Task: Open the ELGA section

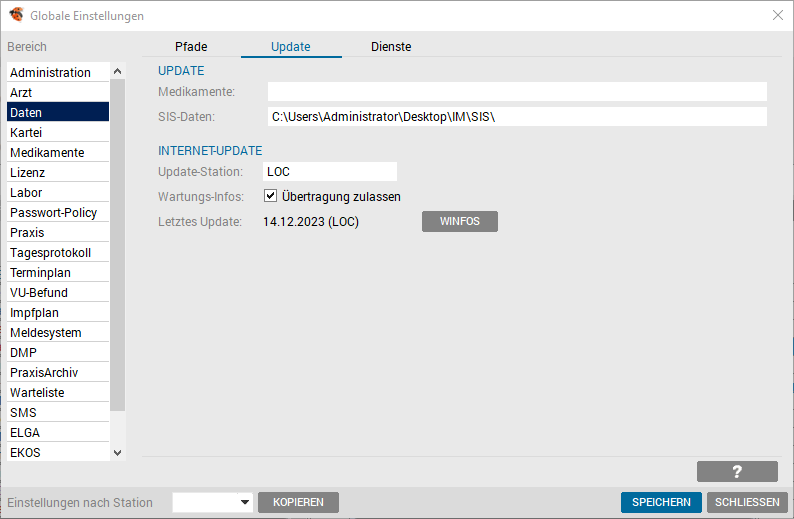Action: pos(58,432)
